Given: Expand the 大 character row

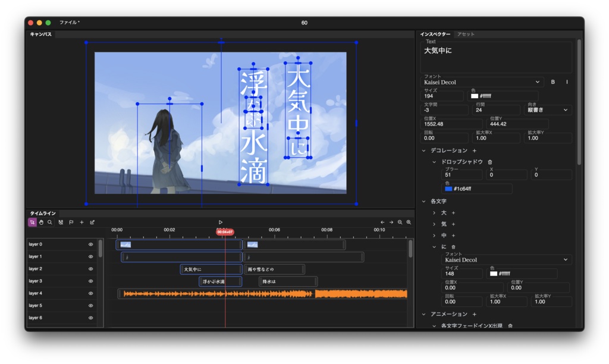Looking at the screenshot, I should click(x=434, y=213).
